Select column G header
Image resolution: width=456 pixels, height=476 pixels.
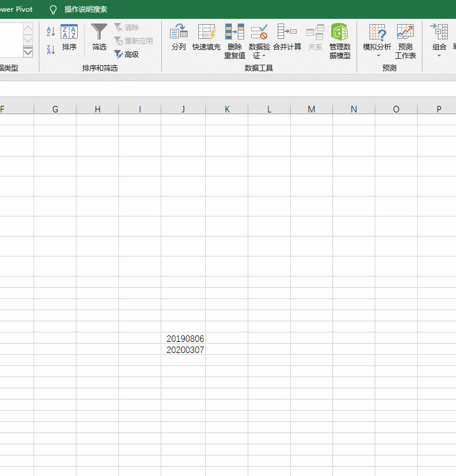pyautogui.click(x=55, y=109)
